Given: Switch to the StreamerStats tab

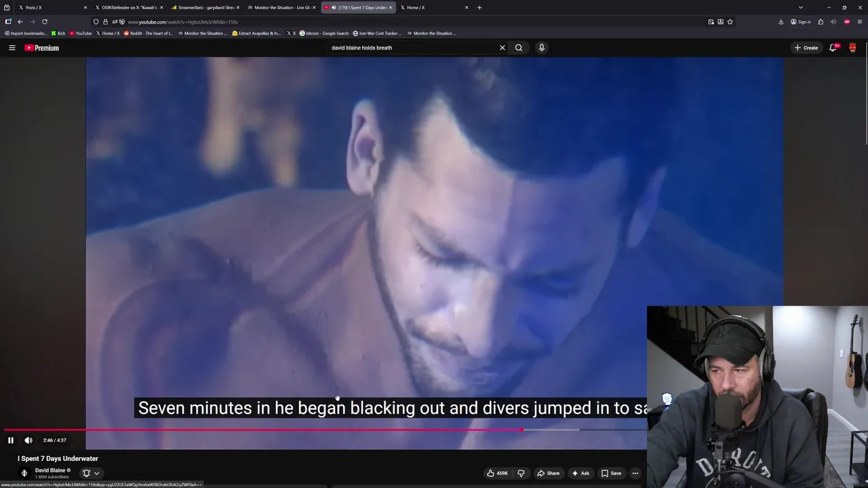Looking at the screenshot, I should pos(205,7).
